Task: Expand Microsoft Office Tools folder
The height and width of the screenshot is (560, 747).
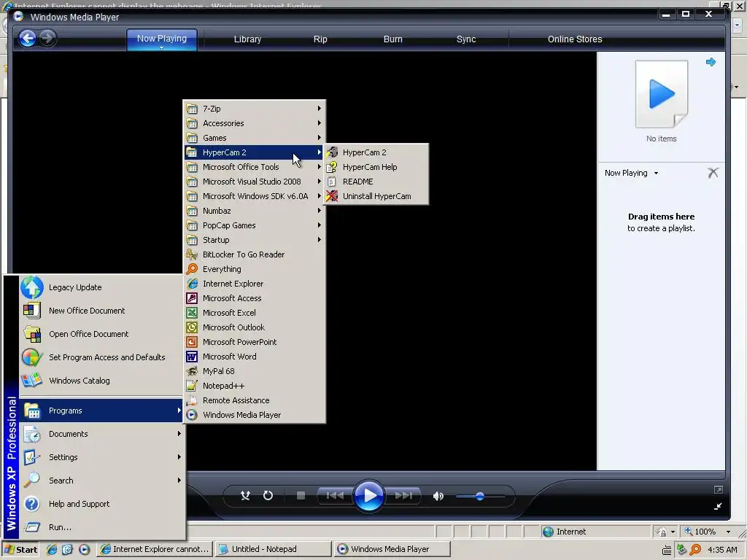Action: (255, 167)
